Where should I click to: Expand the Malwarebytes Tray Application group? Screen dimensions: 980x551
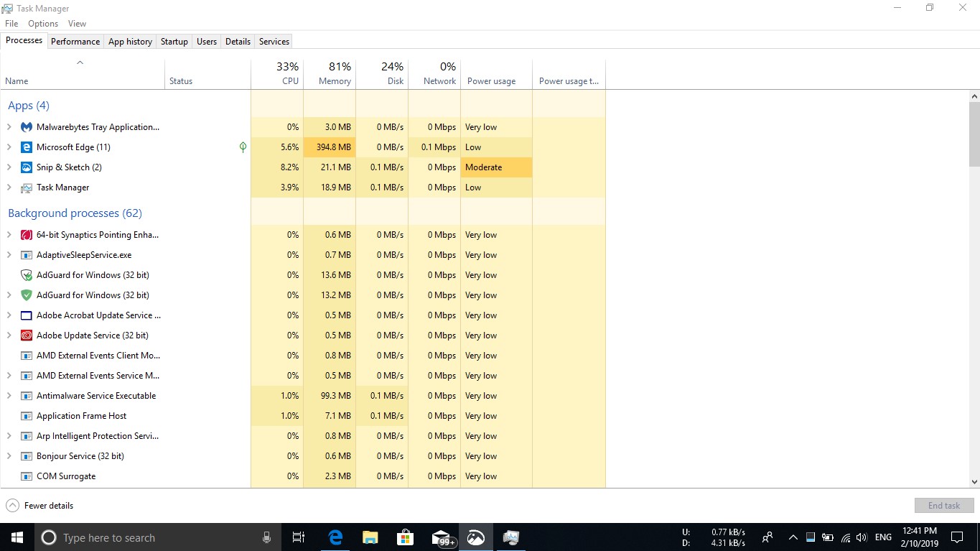[9, 127]
